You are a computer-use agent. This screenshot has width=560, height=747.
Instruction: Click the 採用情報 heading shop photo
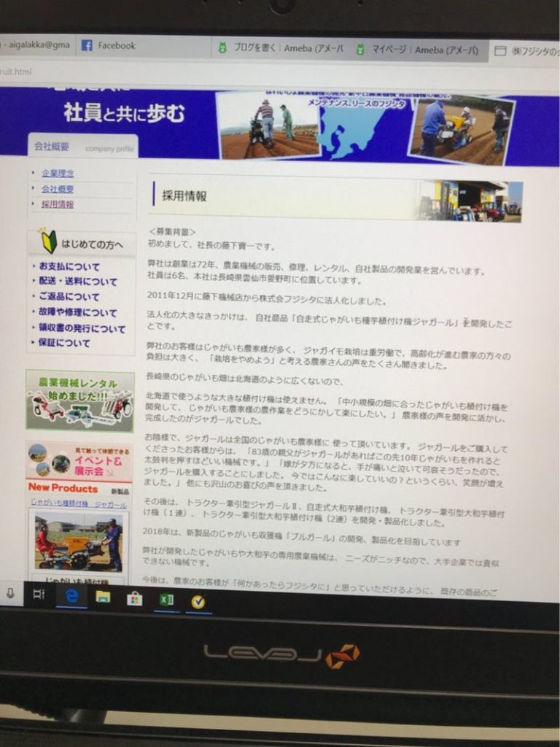[470, 201]
